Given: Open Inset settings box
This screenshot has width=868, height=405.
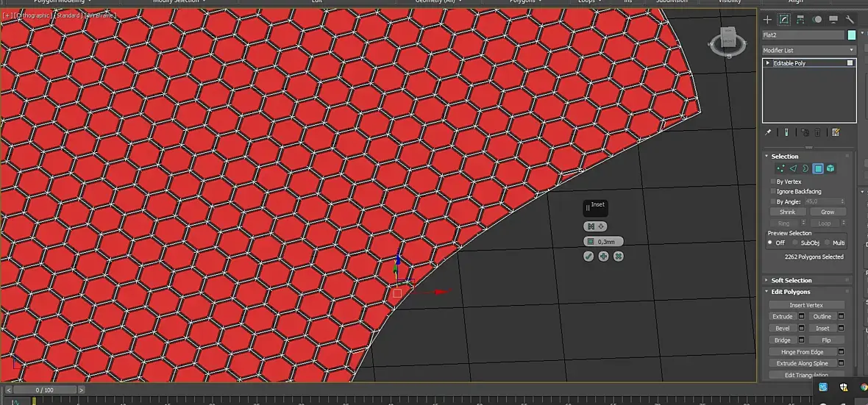Looking at the screenshot, I should coord(841,328).
